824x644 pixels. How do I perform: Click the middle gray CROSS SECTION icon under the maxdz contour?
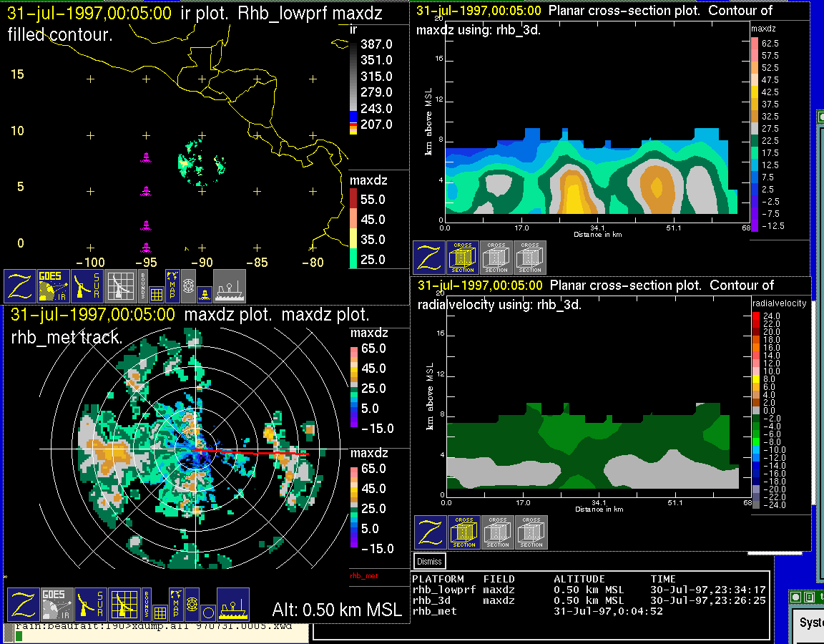(496, 258)
